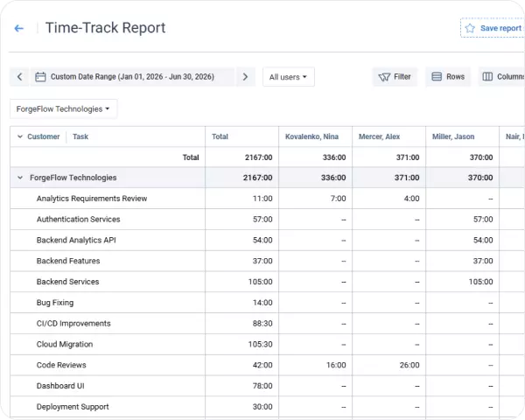Select the Code Reviews task

pyautogui.click(x=61, y=365)
